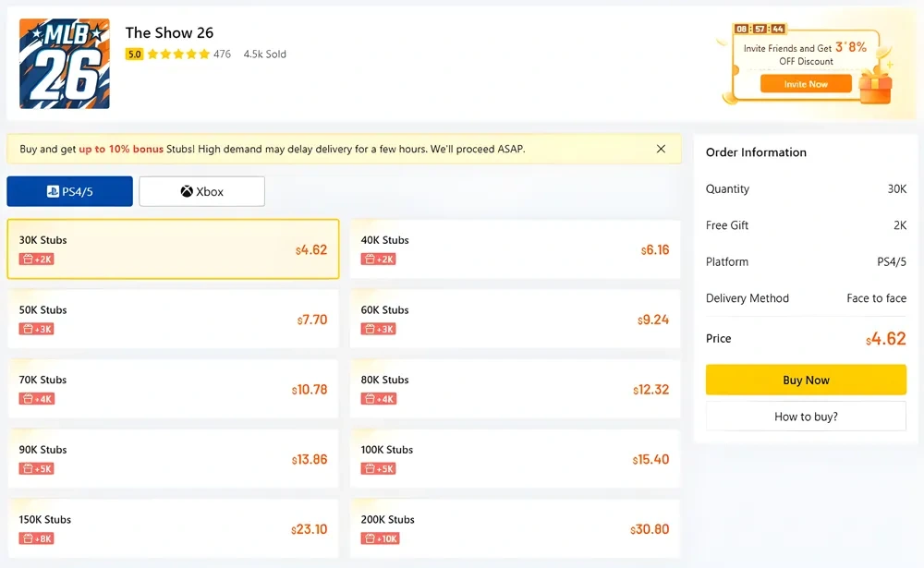Open the 476 reviews count
924x568 pixels.
222,54
